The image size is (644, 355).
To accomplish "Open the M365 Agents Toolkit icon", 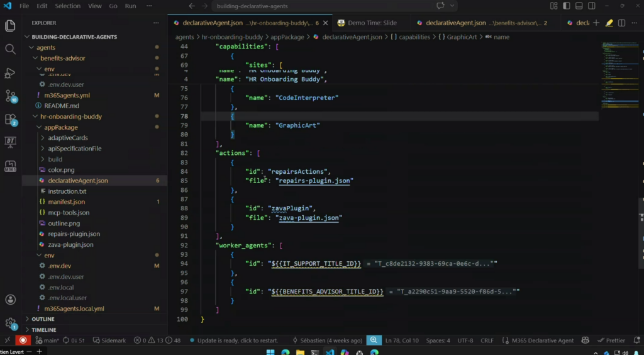I will point(10,166).
